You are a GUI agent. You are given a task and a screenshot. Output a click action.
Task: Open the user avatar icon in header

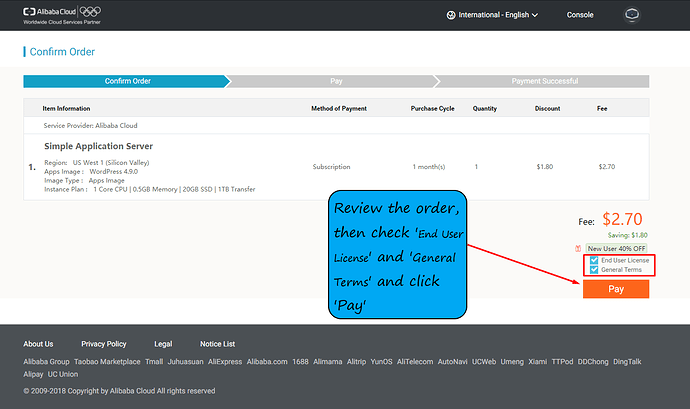click(x=632, y=15)
